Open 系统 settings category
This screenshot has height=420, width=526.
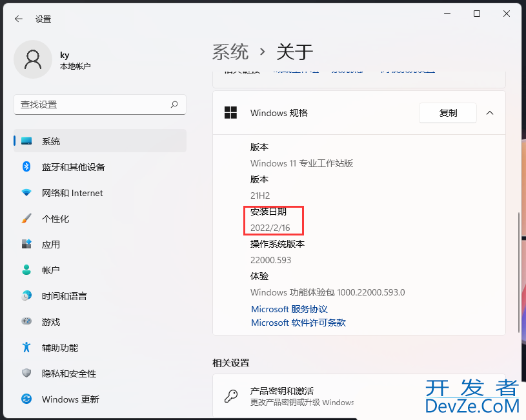click(x=100, y=141)
